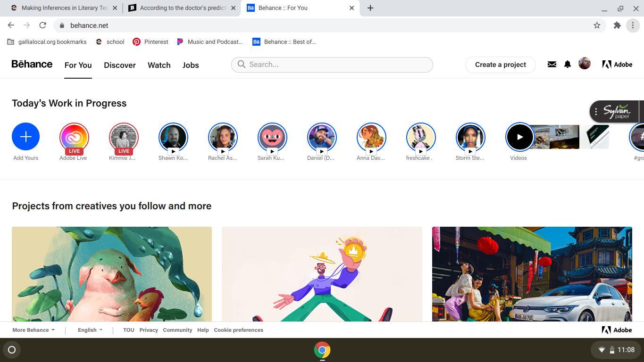The height and width of the screenshot is (362, 644).
Task: Add your work in progress with the plus circle
Action: (25, 137)
